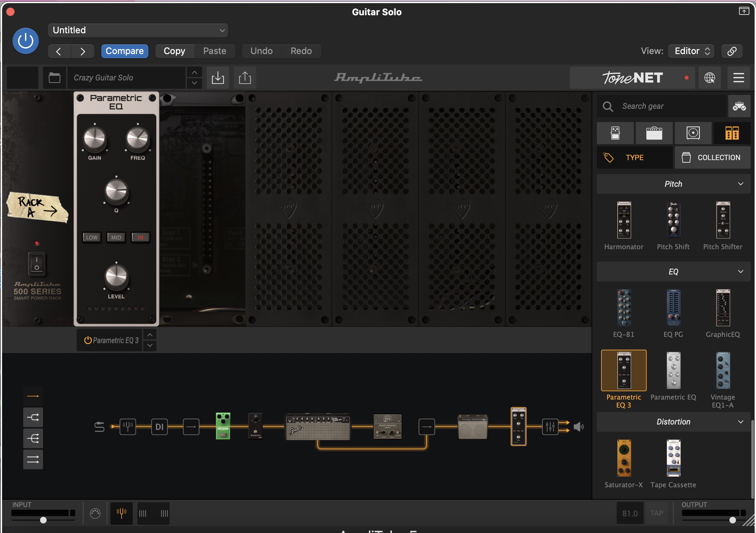Screen dimensions: 756x533
Task: Open the View Editor dropdown
Action: (691, 51)
